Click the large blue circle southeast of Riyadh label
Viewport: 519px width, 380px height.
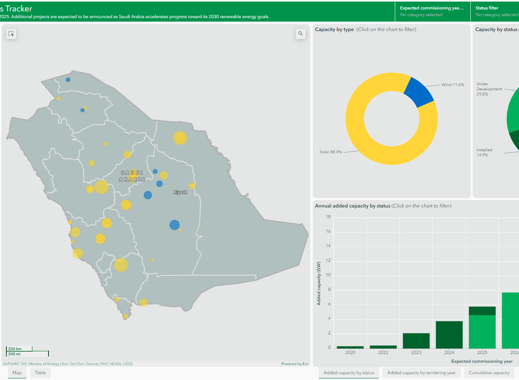[174, 225]
